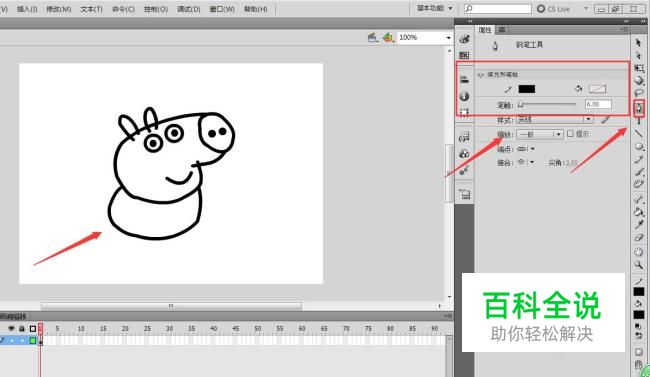Select the Eyedropper tool

[638, 225]
